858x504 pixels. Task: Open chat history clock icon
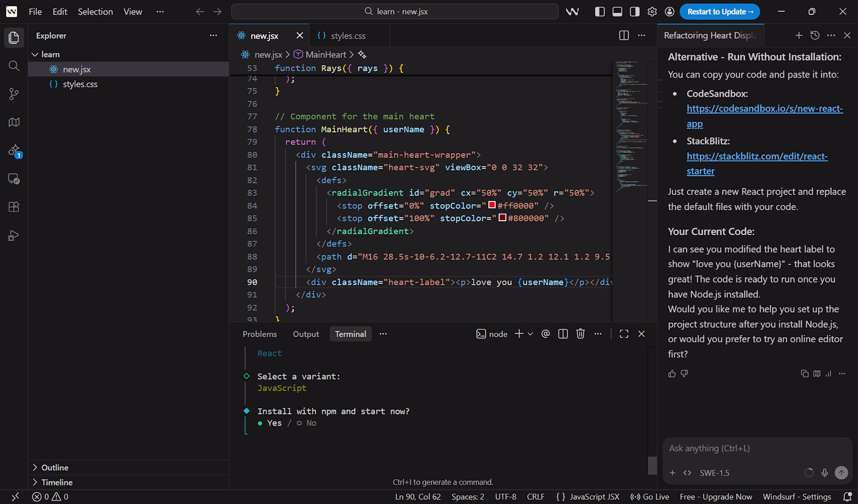815,36
